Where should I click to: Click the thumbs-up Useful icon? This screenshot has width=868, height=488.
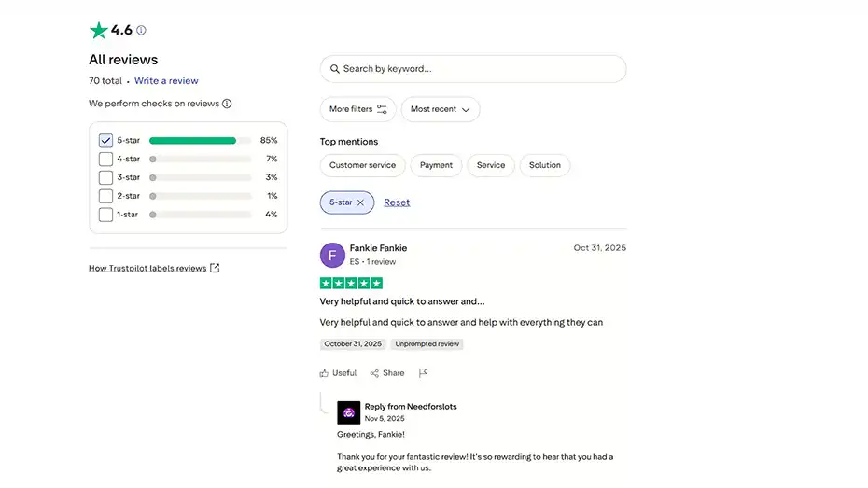(325, 373)
